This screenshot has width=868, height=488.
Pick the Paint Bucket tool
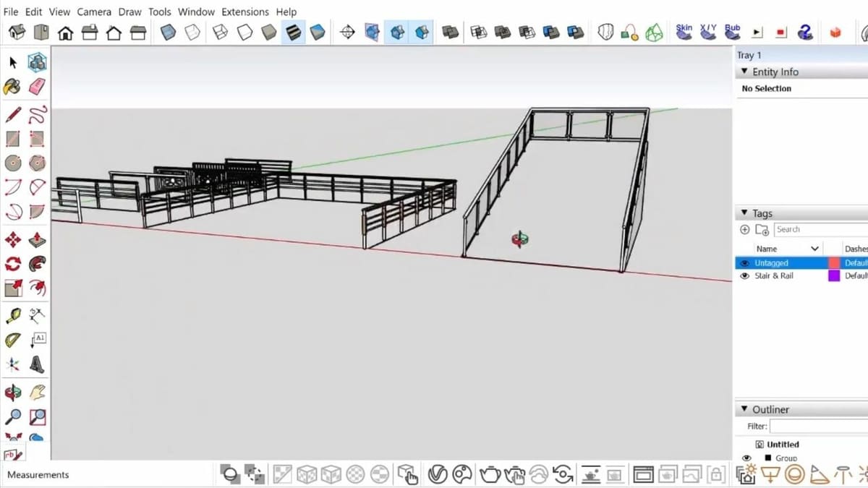click(12, 87)
